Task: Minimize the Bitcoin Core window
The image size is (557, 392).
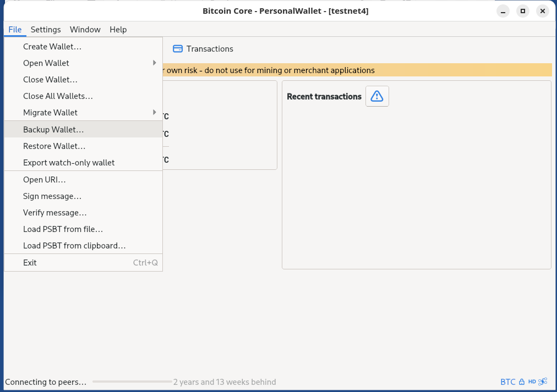Action: coord(503,11)
